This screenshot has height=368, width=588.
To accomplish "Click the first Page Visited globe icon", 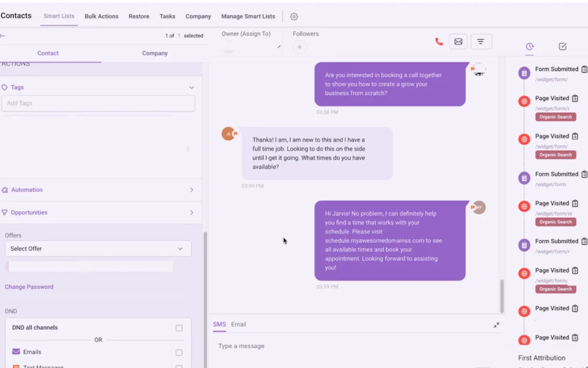I will click(524, 101).
